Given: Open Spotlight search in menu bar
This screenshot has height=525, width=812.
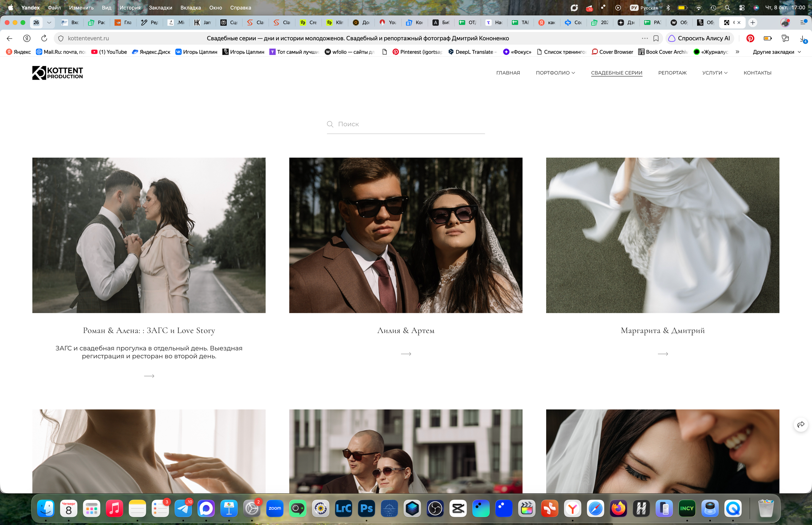Looking at the screenshot, I should coord(727,8).
